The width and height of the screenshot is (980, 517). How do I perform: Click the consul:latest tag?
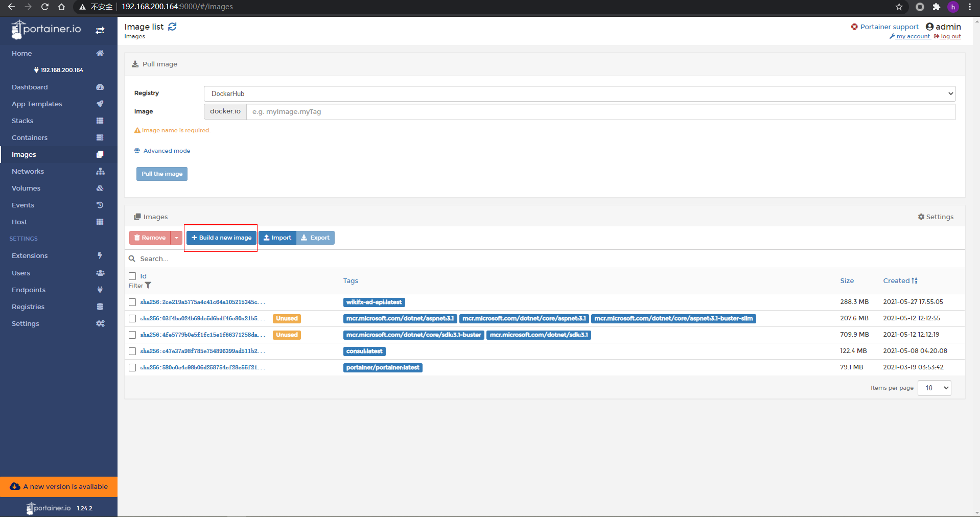tap(364, 351)
